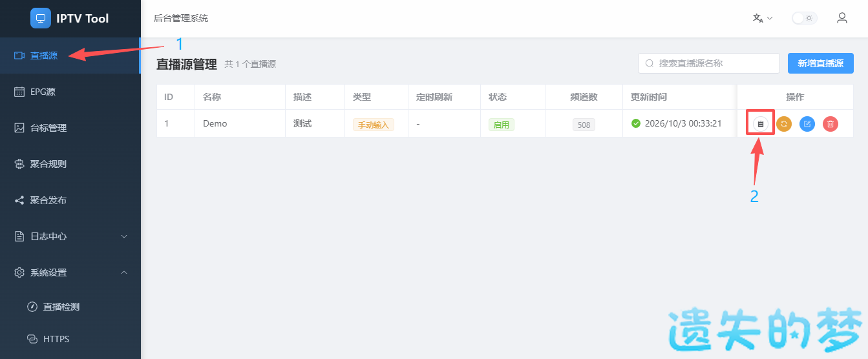
Task: Toggle the dark mode switch
Action: coord(804,18)
